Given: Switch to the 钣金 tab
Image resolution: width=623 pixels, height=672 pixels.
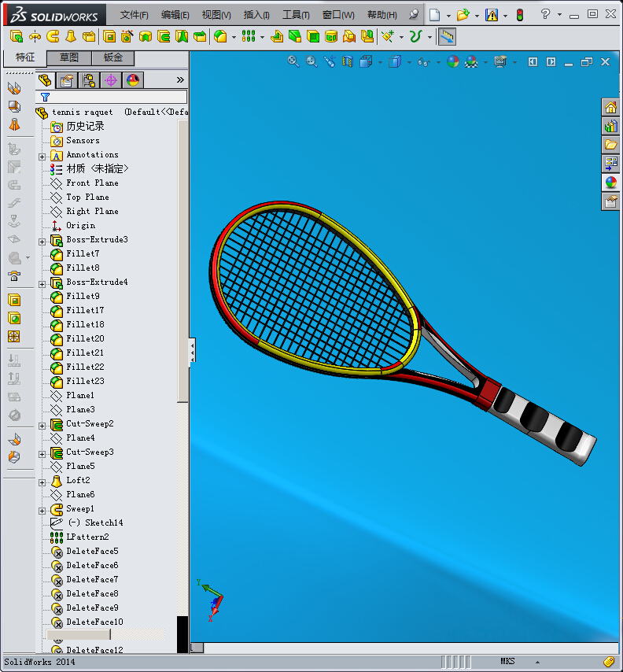Looking at the screenshot, I should pos(113,57).
